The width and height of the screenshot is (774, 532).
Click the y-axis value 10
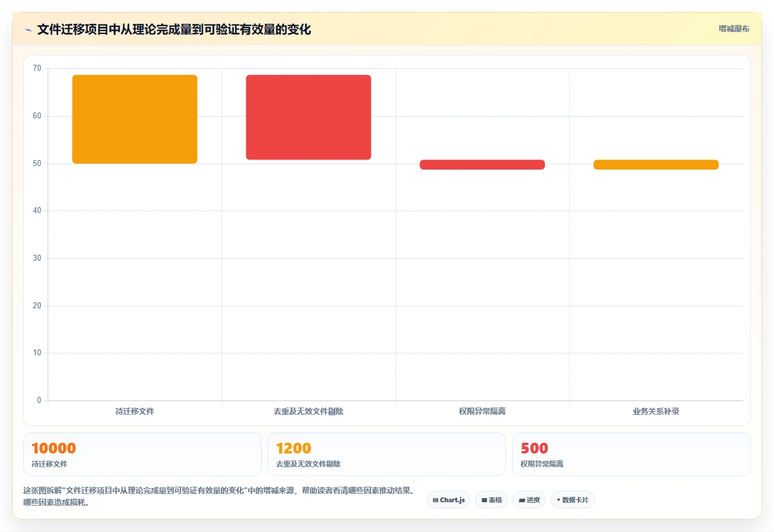pyautogui.click(x=37, y=353)
